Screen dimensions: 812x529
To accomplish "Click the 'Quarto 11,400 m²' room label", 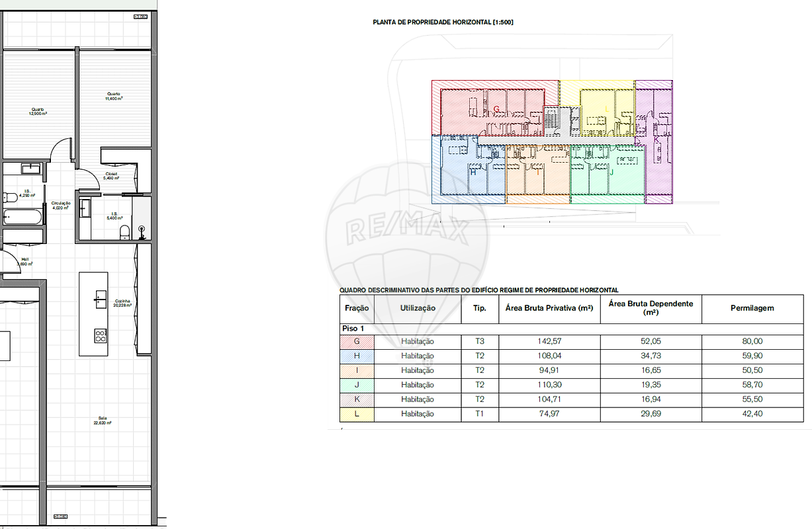I will click(114, 96).
